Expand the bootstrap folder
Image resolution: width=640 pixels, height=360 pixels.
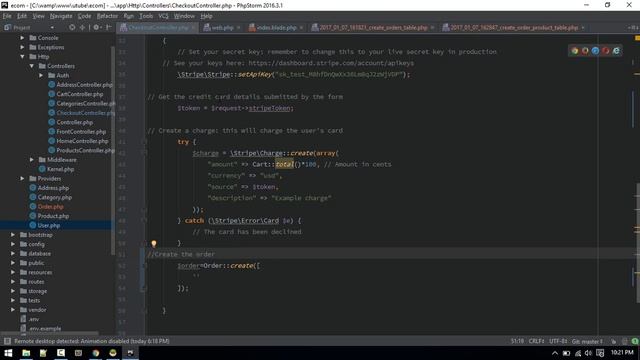13,235
